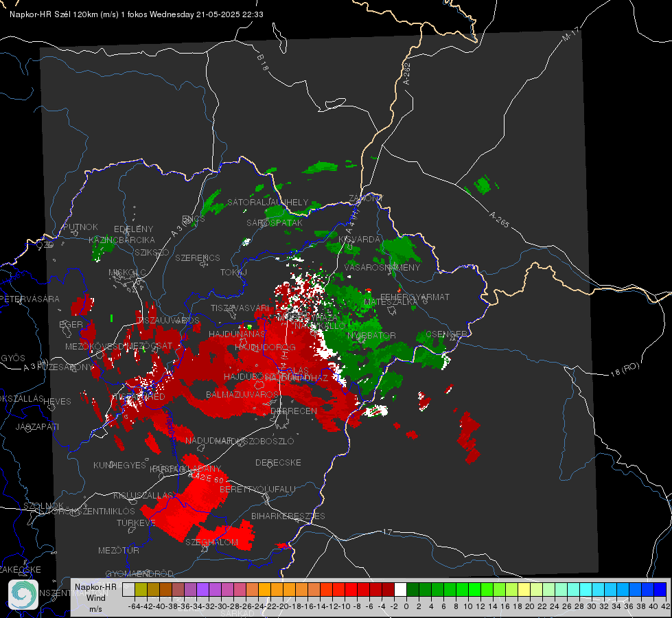Click the SZERENCS label
The image size is (672, 618).
point(198,257)
